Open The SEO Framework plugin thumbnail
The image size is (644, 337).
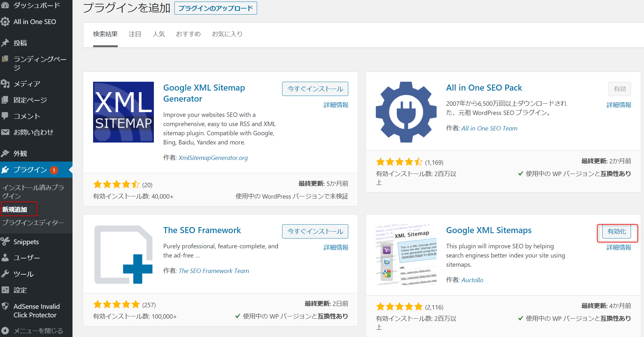123,255
